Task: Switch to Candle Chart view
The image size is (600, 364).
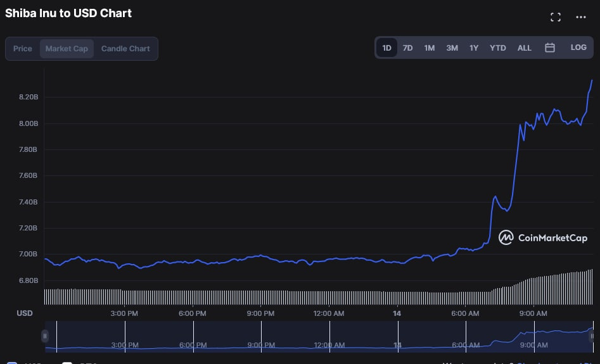Action: (125, 49)
